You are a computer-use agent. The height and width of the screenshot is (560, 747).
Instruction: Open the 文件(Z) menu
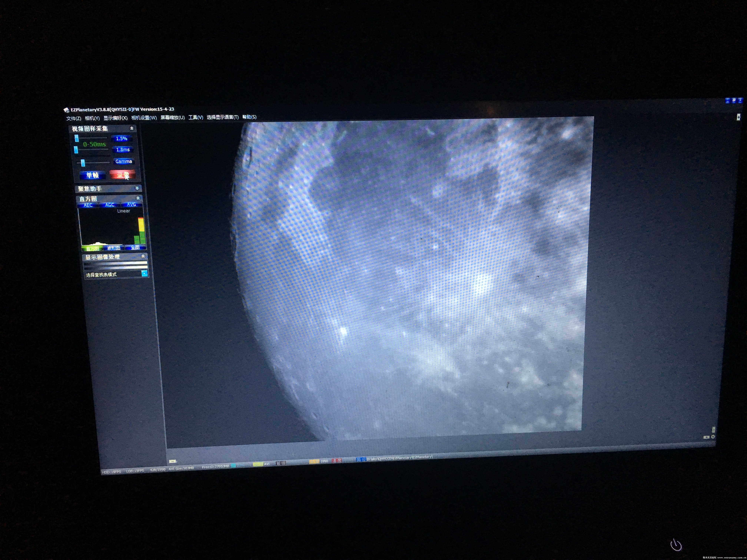[x=74, y=119]
